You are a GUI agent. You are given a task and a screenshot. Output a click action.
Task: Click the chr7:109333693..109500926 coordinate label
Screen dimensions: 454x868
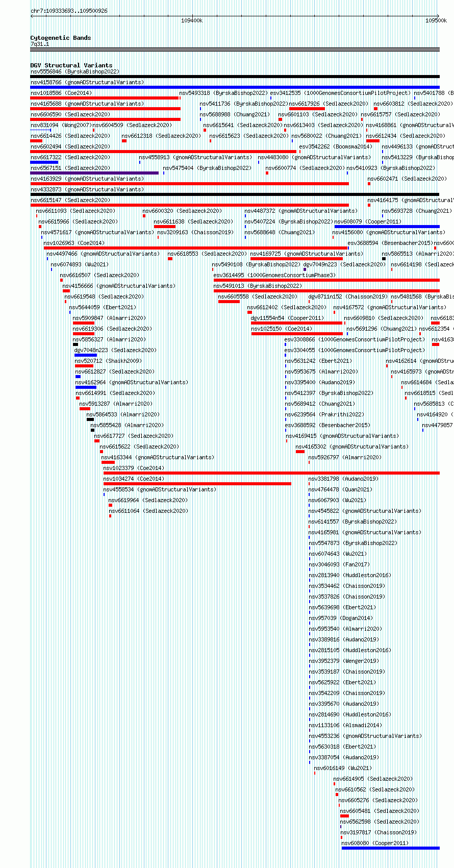click(69, 11)
